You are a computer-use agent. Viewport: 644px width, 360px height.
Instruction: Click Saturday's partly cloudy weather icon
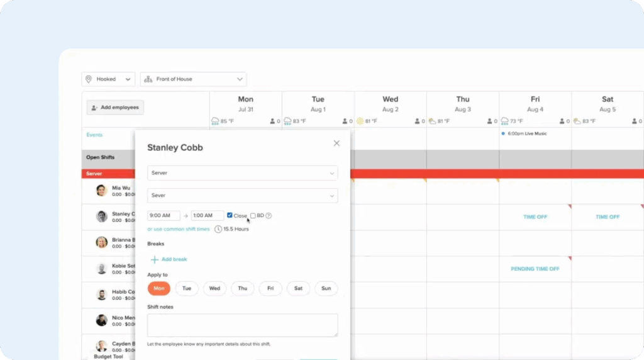(x=577, y=121)
